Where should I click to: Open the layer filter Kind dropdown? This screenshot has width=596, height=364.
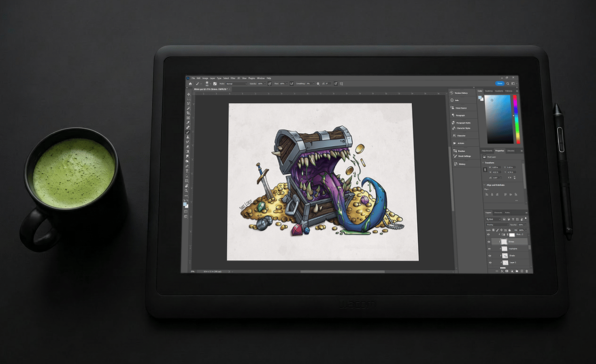pos(493,219)
